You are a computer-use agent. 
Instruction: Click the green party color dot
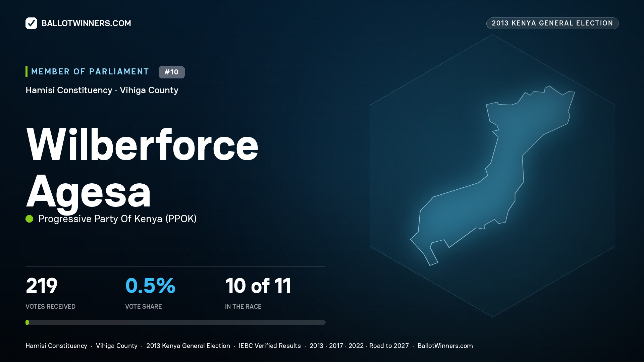click(30, 219)
